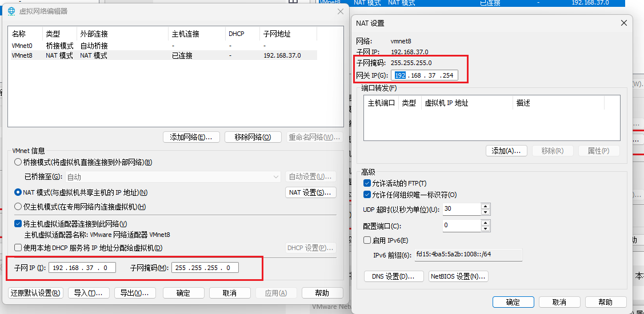Toggle 允许活动的 FTP checkbox

(x=367, y=183)
